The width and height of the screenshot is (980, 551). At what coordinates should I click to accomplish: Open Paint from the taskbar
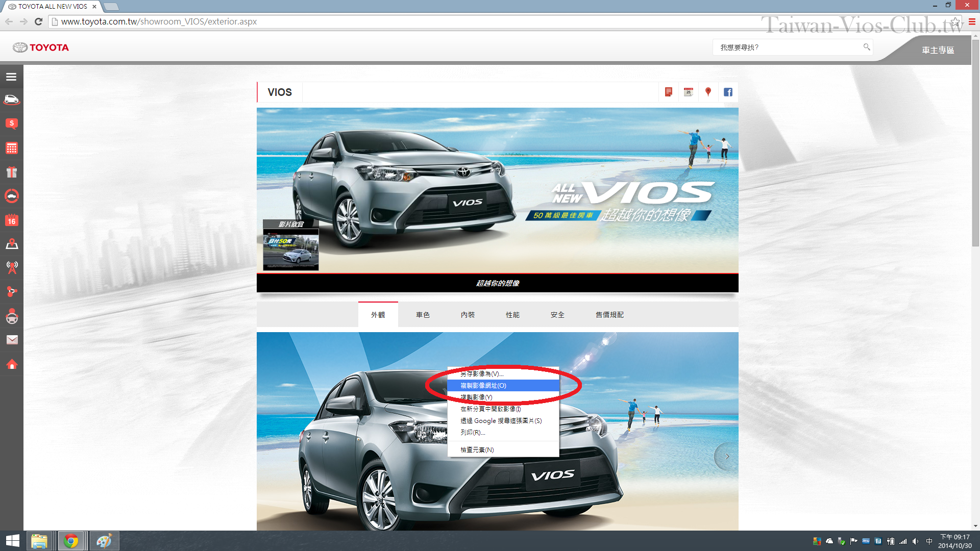104,541
